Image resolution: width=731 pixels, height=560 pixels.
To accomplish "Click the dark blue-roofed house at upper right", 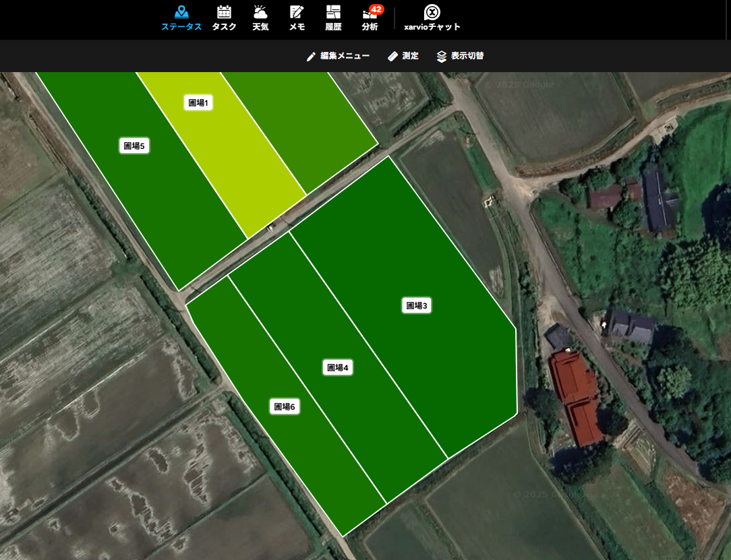I will [x=656, y=197].
